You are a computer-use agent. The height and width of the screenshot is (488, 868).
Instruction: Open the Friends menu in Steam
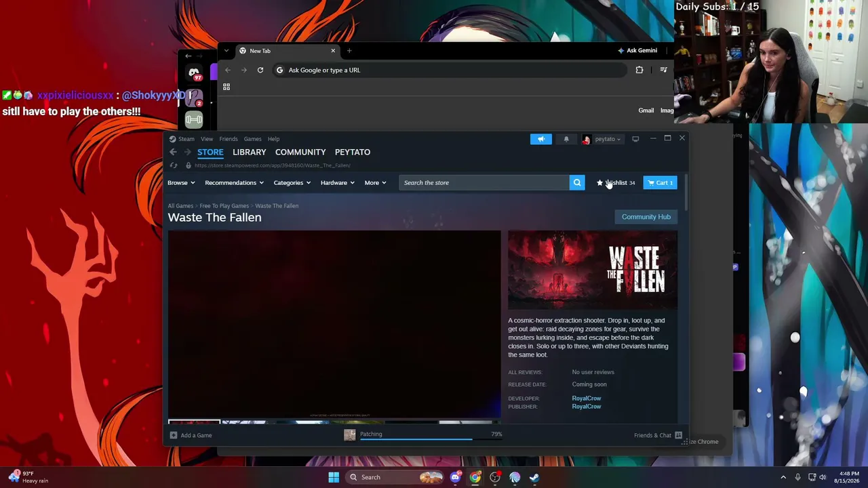[229, 139]
